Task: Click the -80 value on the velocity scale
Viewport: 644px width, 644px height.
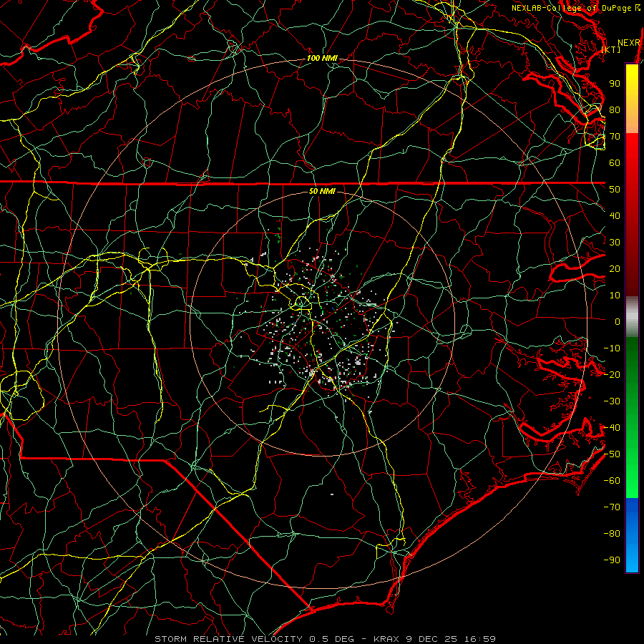Action: [x=612, y=534]
